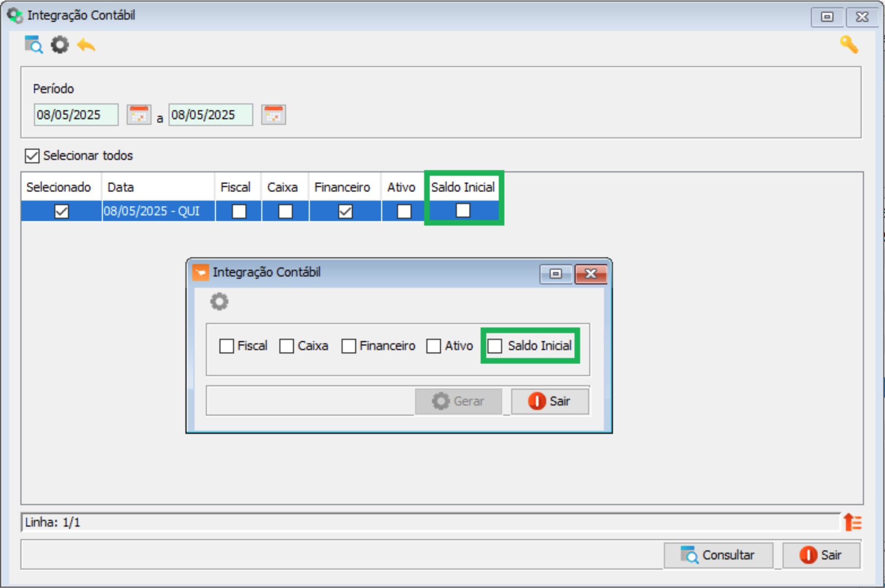Open the end date calendar picker
Screen dimensions: 885x588
coord(273,115)
